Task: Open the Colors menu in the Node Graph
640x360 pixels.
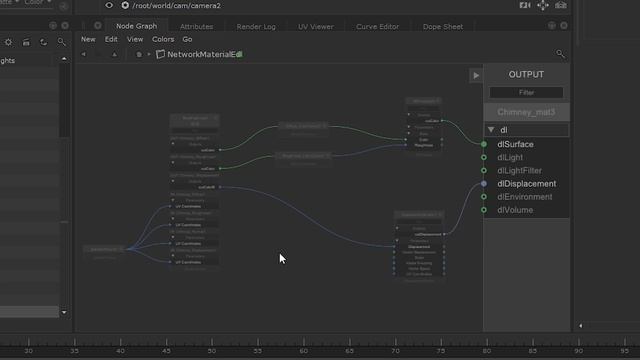Action: (163, 39)
